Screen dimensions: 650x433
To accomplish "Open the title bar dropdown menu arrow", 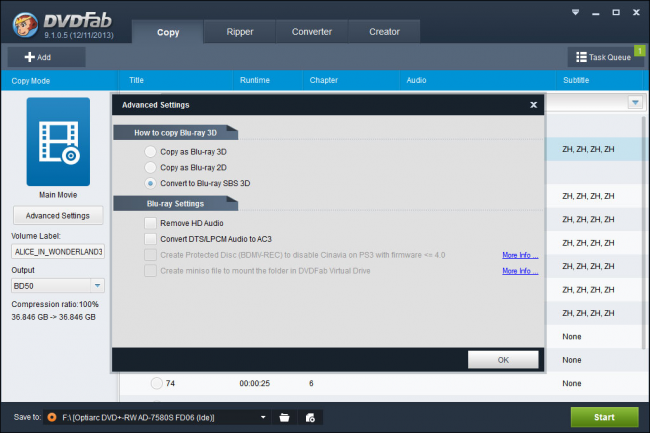I will pos(575,12).
